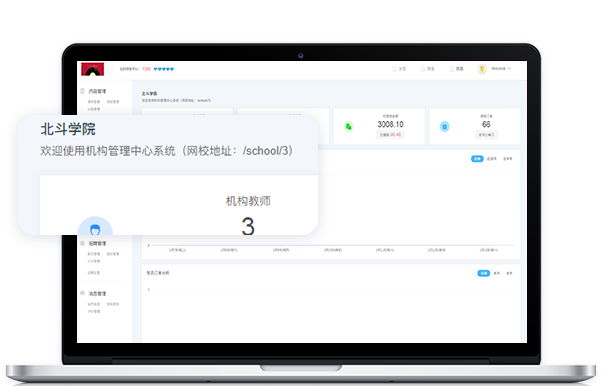Screen dimensions: 608x386
Task: Click the bell message icon in header
Action: coord(451,69)
